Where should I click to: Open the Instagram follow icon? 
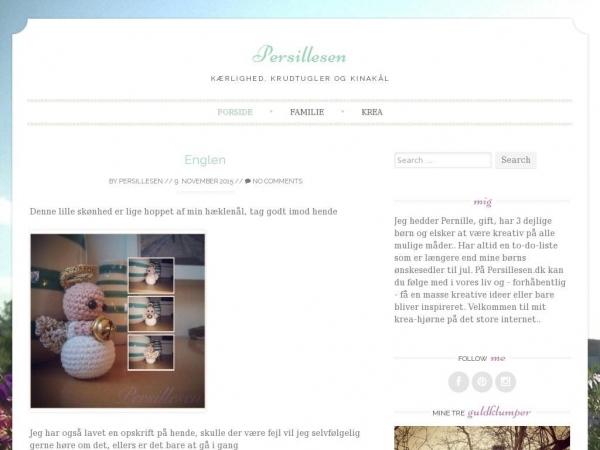click(x=505, y=382)
